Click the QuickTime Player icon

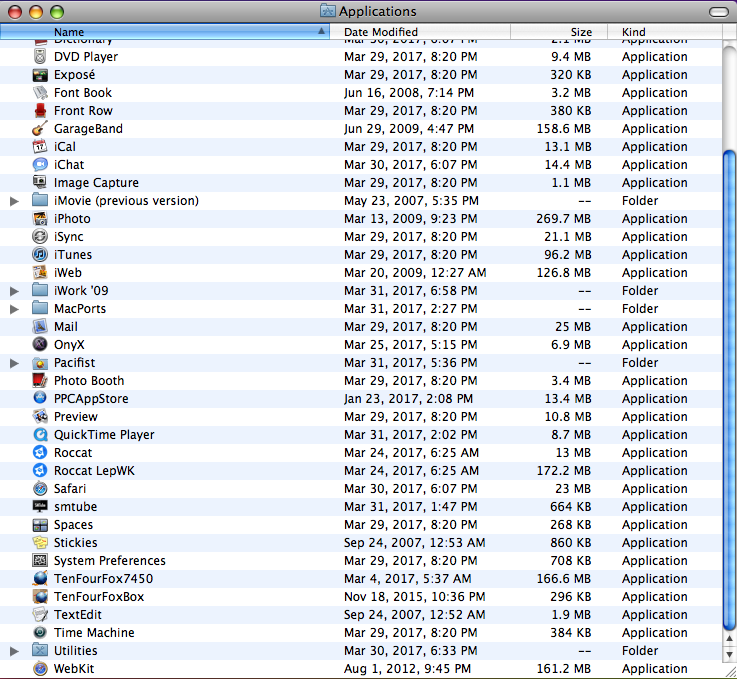click(40, 435)
